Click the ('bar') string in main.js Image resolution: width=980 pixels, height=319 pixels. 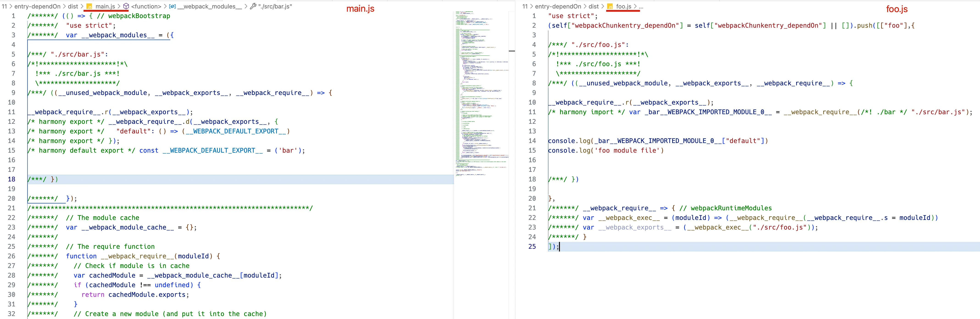tap(288, 150)
